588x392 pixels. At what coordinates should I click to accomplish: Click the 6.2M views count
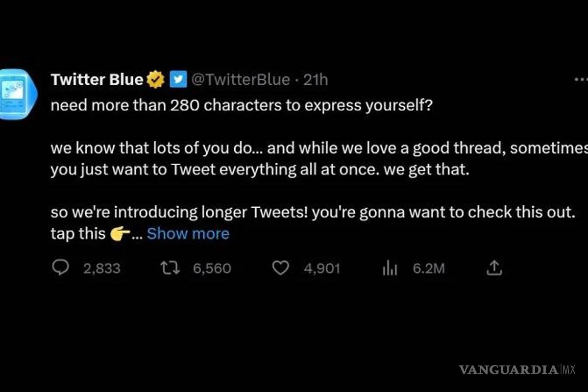428,268
